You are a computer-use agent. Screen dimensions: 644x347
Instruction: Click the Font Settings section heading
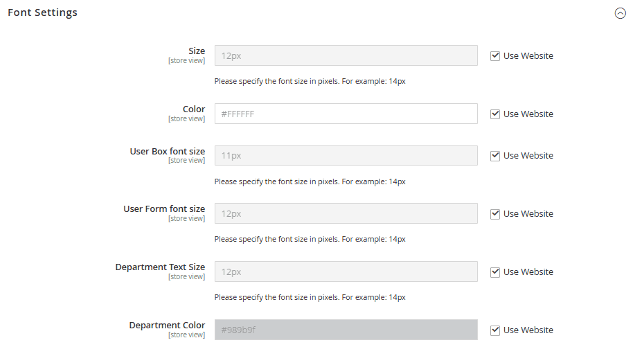point(42,12)
